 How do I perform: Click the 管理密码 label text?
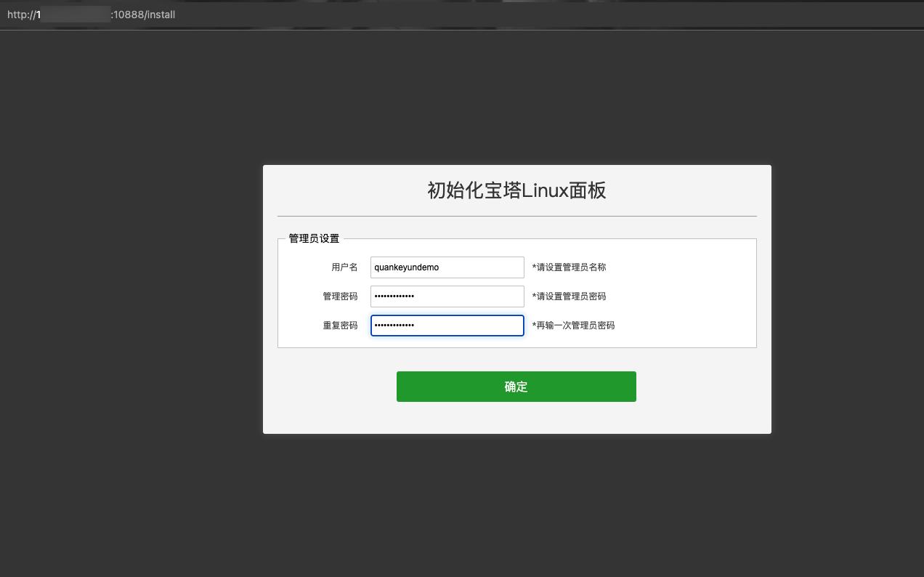[340, 296]
